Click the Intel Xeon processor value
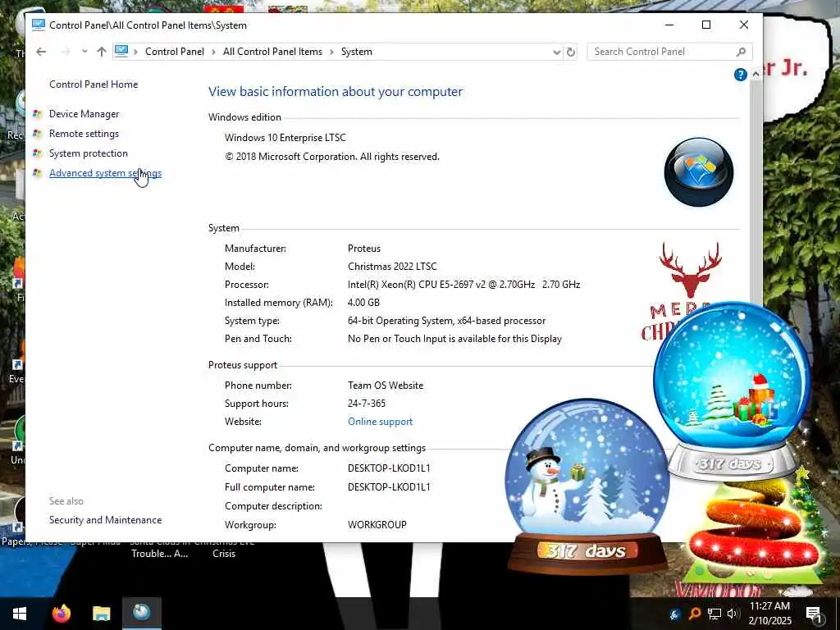The width and height of the screenshot is (840, 630). click(464, 285)
